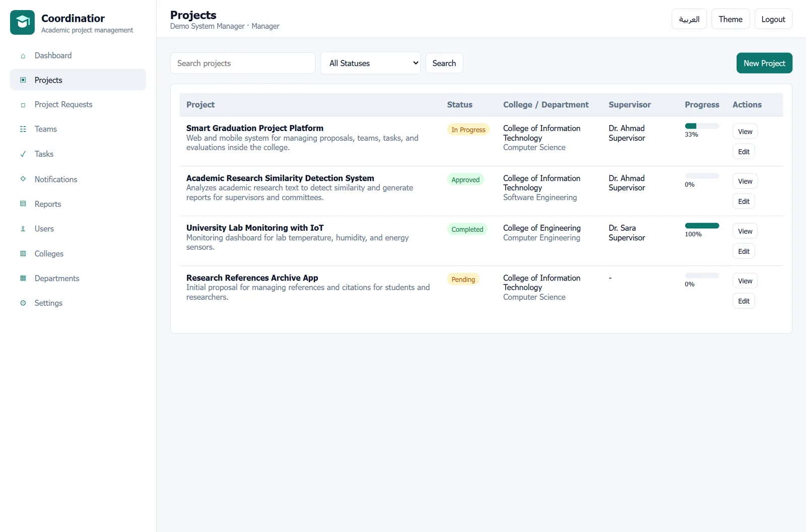Click Dr. Sara Supervisor cell
The height and width of the screenshot is (532, 806).
coord(627,233)
